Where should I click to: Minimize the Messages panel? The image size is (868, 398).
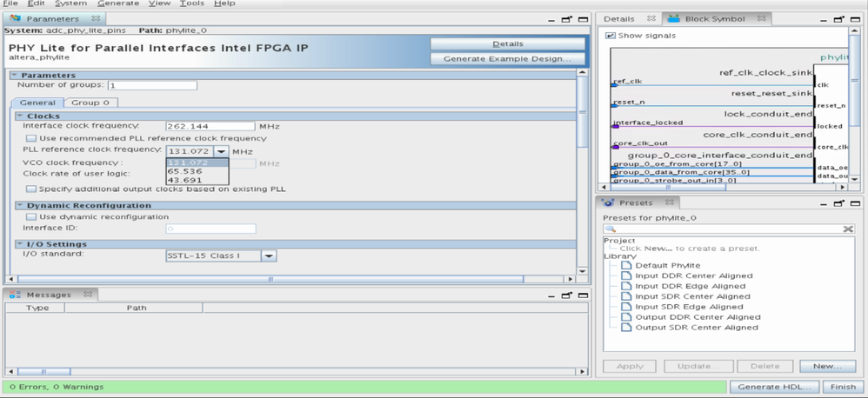[x=551, y=295]
